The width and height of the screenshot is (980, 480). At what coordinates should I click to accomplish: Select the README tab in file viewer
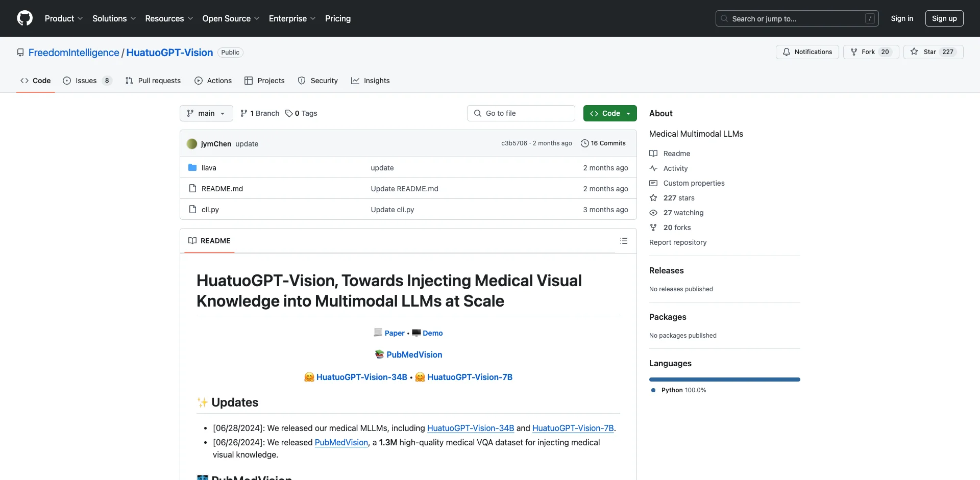pyautogui.click(x=209, y=241)
